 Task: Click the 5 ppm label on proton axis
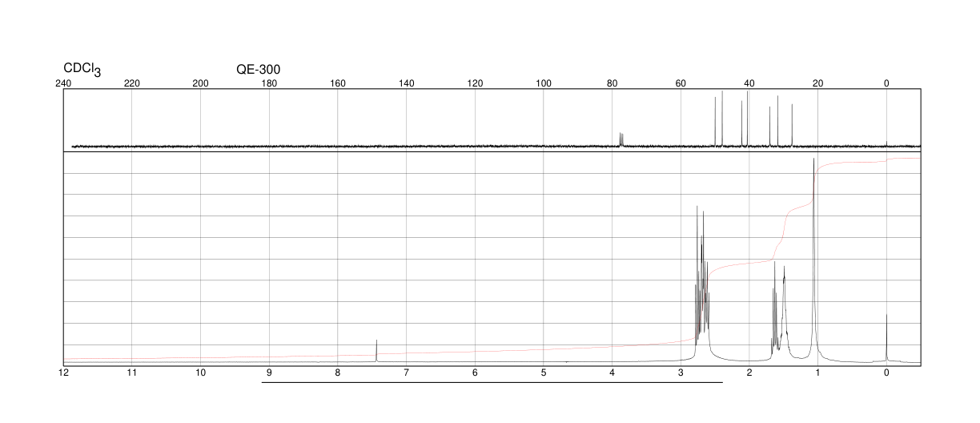click(x=544, y=373)
